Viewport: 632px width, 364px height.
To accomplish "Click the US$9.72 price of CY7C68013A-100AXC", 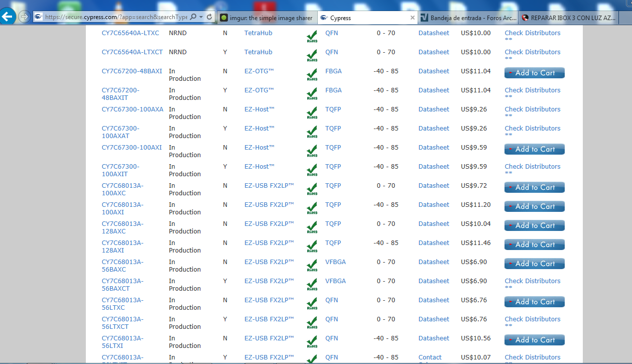I will point(474,186).
